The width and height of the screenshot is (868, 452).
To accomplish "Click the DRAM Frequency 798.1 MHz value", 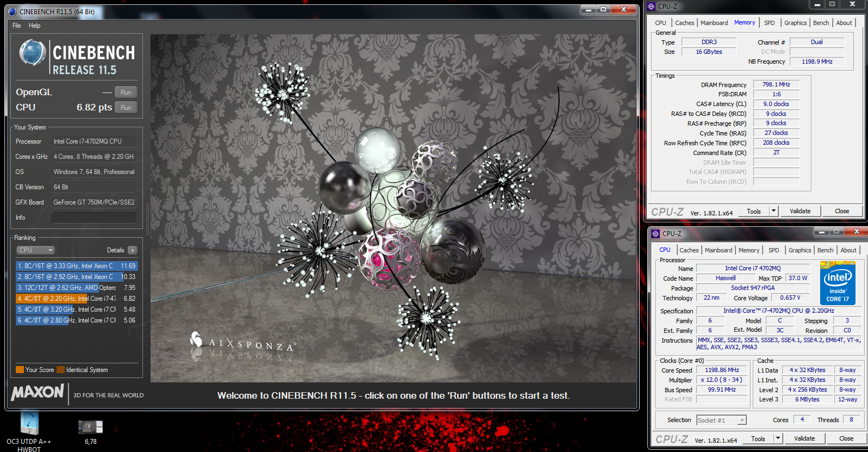I will click(776, 85).
